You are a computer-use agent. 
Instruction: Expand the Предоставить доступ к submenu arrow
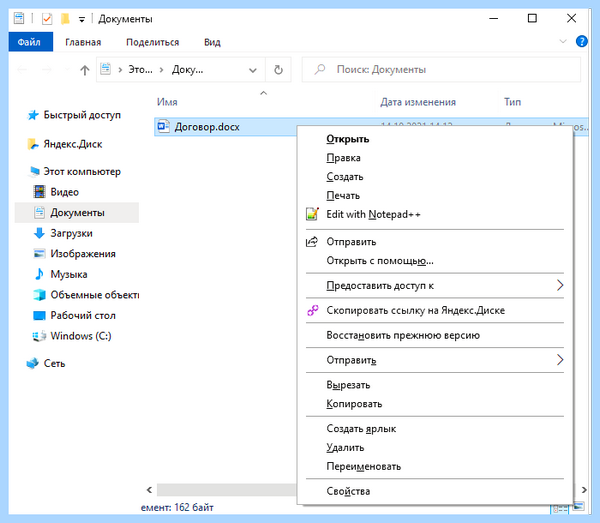pyautogui.click(x=560, y=285)
